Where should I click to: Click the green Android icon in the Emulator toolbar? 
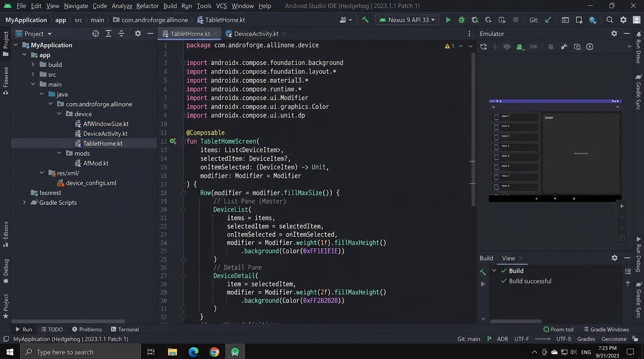520,47
